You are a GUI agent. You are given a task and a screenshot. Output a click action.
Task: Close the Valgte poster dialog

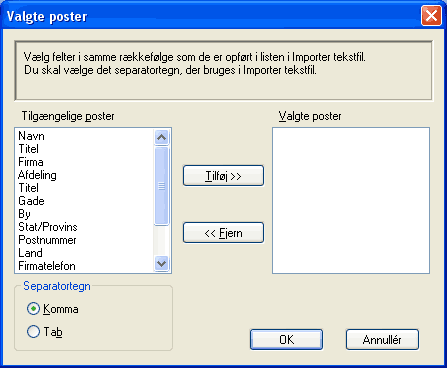click(431, 15)
